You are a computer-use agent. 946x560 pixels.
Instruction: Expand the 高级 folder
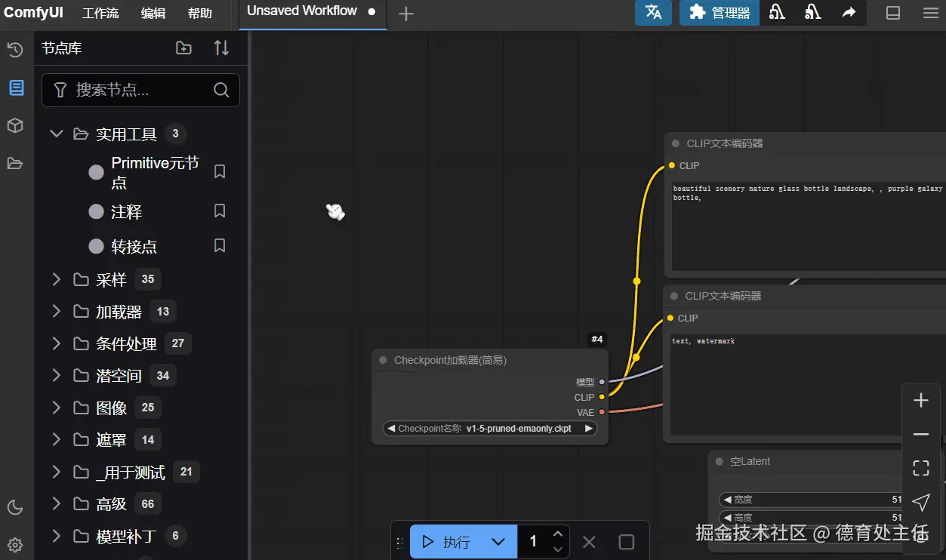tap(56, 504)
